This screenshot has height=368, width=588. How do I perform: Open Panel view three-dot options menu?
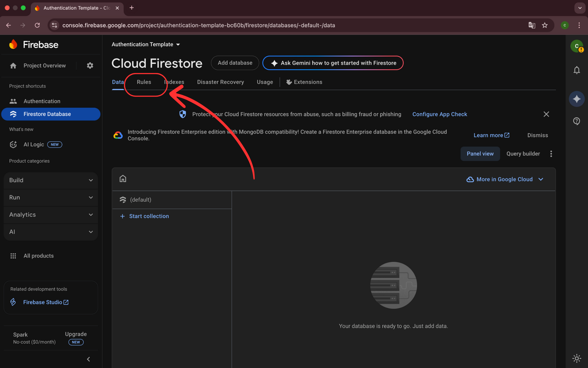(x=551, y=154)
